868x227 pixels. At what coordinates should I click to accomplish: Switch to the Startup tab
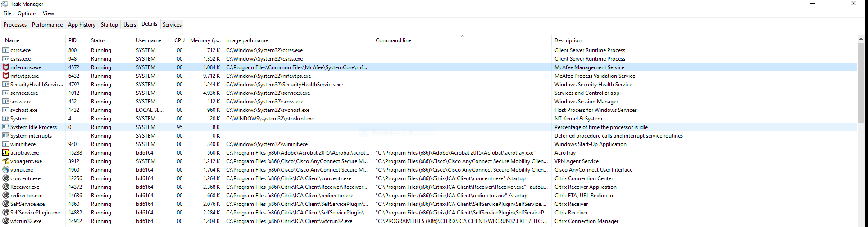tap(109, 25)
